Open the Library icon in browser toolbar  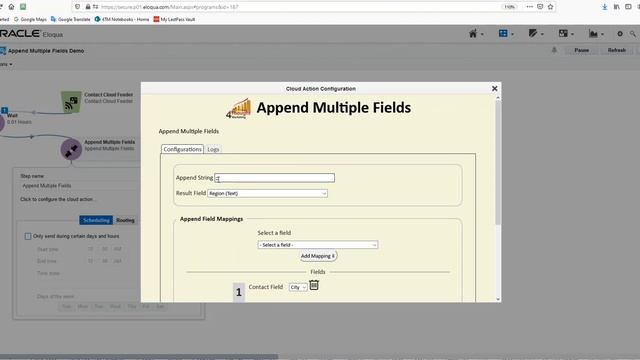(616, 7)
